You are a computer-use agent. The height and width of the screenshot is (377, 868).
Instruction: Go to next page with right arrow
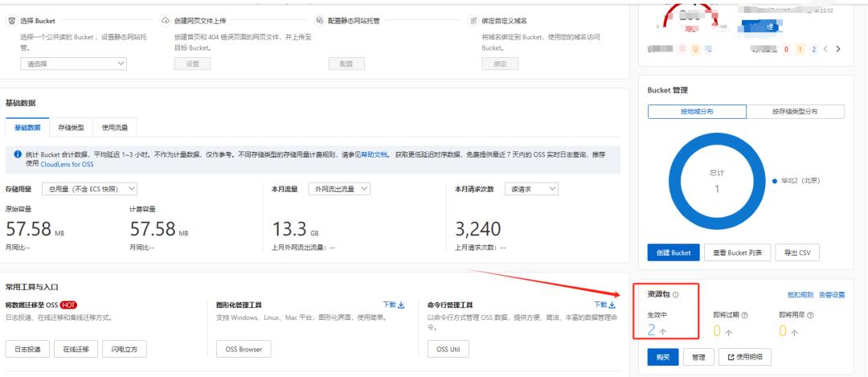(x=838, y=49)
